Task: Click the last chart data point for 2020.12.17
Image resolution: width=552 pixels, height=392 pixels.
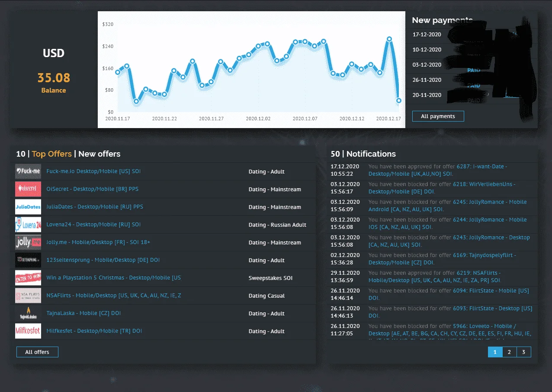Action: pyautogui.click(x=399, y=100)
